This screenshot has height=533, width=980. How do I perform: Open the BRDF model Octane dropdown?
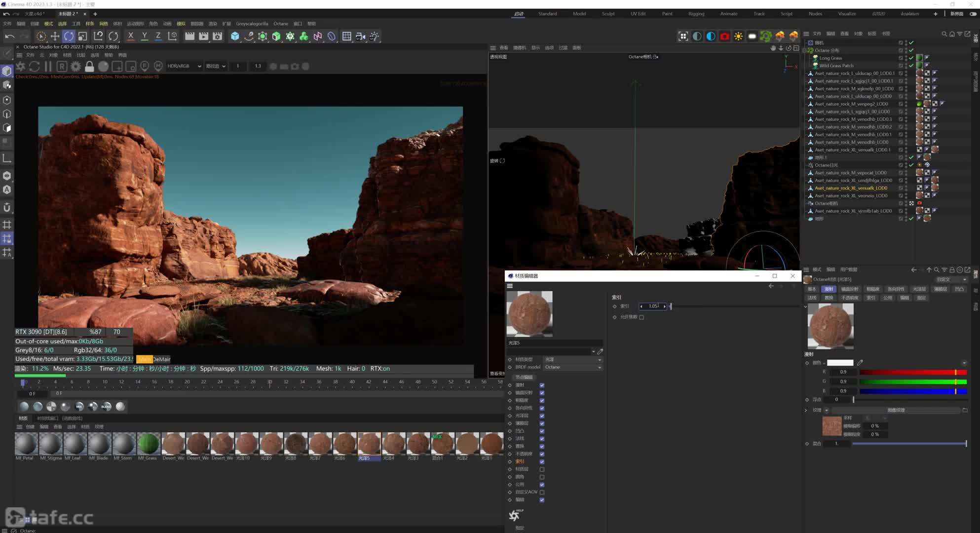click(x=572, y=367)
